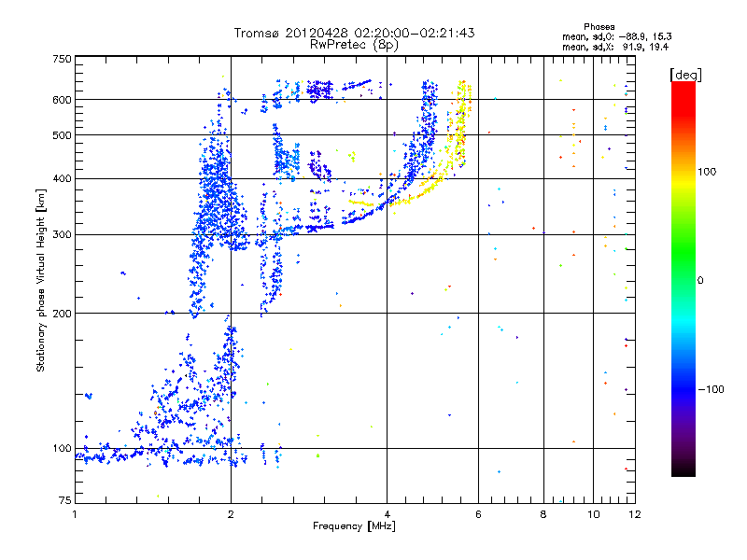Image resolution: width=747 pixels, height=560 pixels.
Task: Click the '4' x-axis tick label
Action: click(x=387, y=514)
